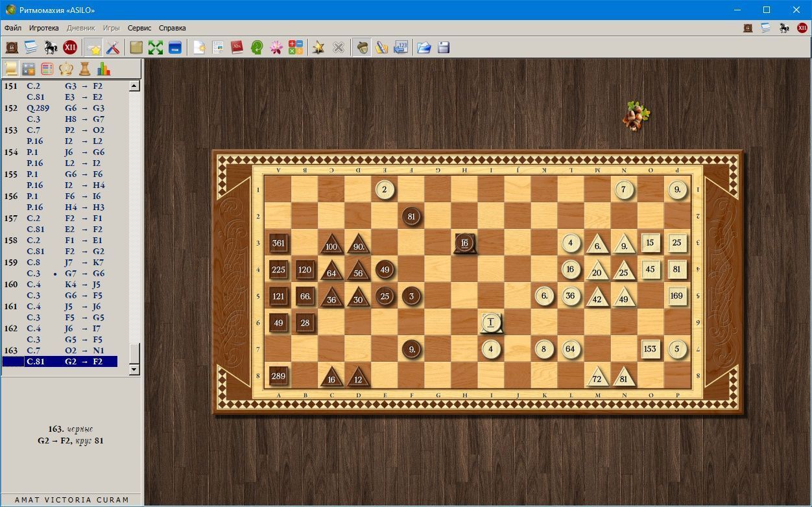Click the light pyramid piece on I6
Screen dimensions: 812x507
[491, 322]
